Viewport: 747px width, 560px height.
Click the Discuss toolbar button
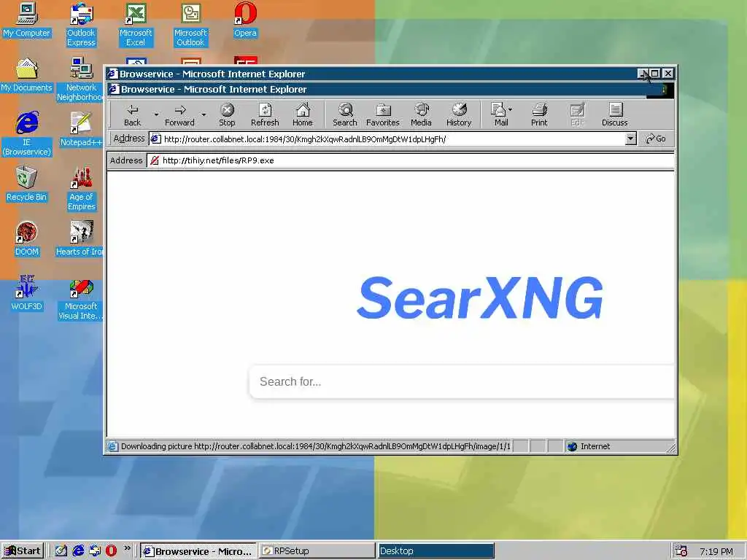coord(614,114)
